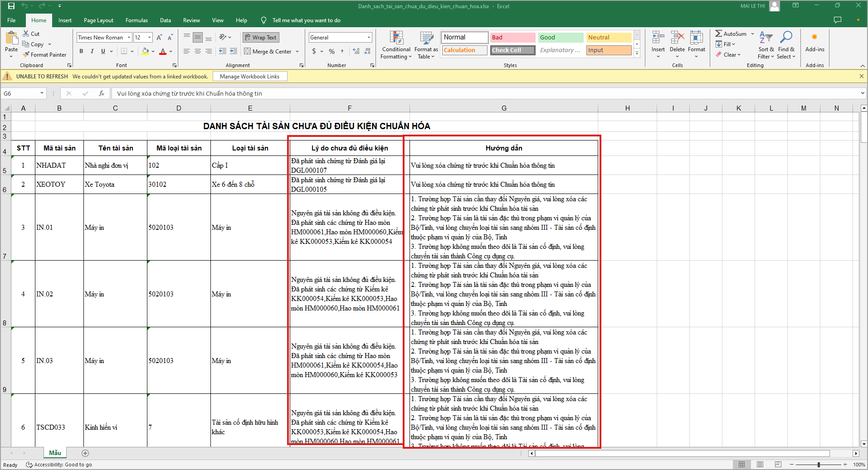Open Sort & Filter tool

(766, 38)
